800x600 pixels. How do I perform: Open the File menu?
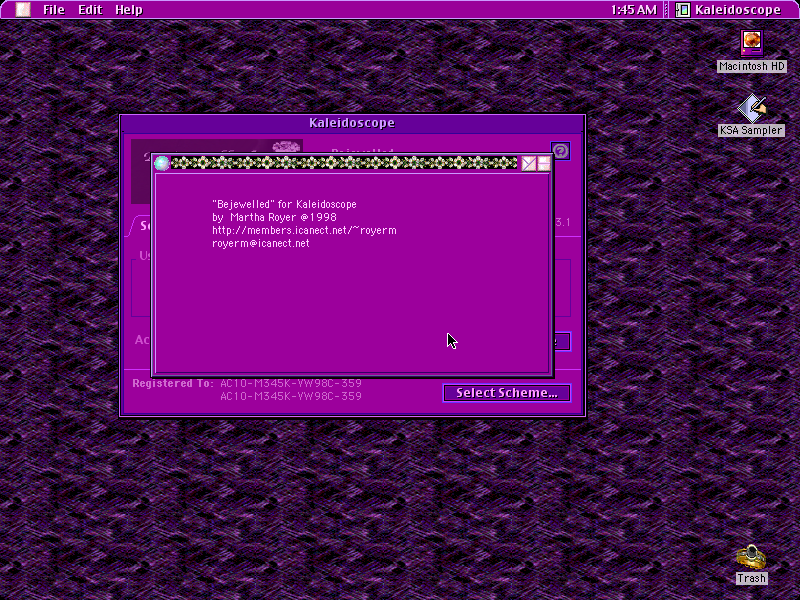[x=54, y=10]
